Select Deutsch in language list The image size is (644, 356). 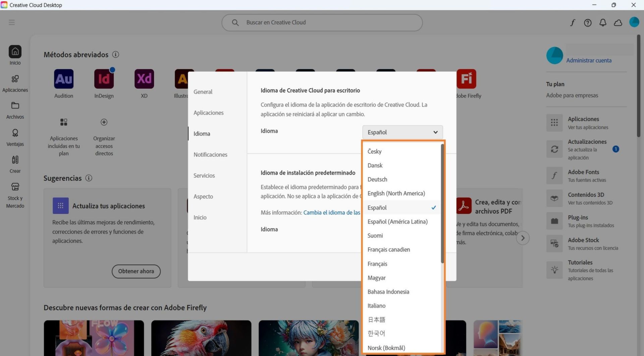pyautogui.click(x=402, y=180)
